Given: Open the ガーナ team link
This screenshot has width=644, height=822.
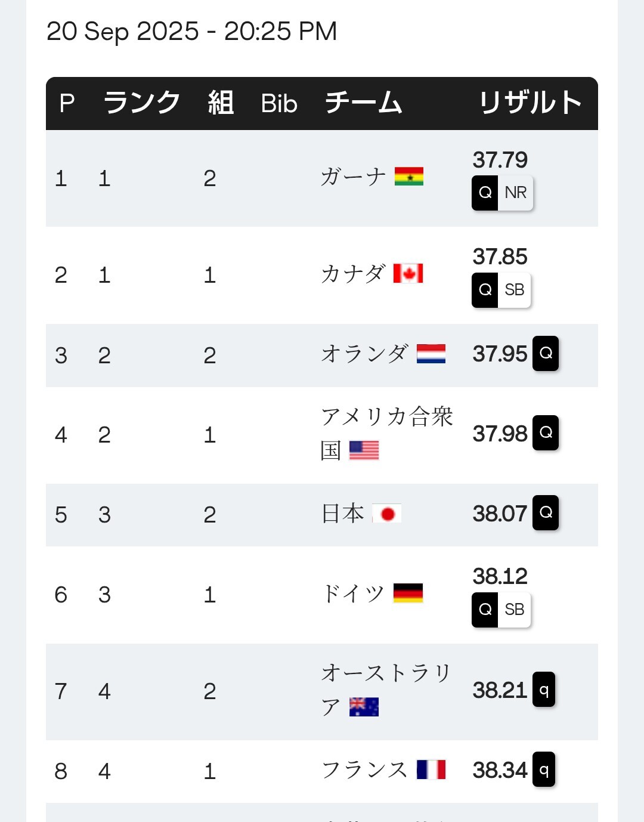Looking at the screenshot, I should [354, 177].
